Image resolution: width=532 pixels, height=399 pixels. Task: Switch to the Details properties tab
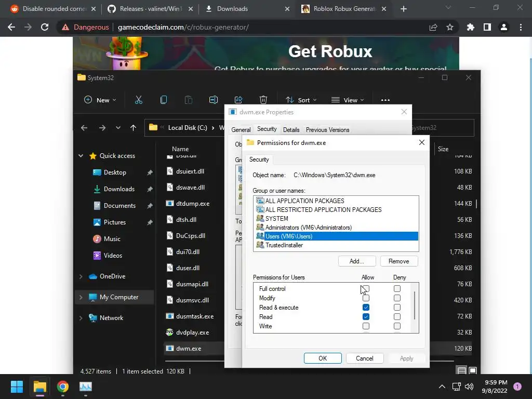click(x=291, y=130)
